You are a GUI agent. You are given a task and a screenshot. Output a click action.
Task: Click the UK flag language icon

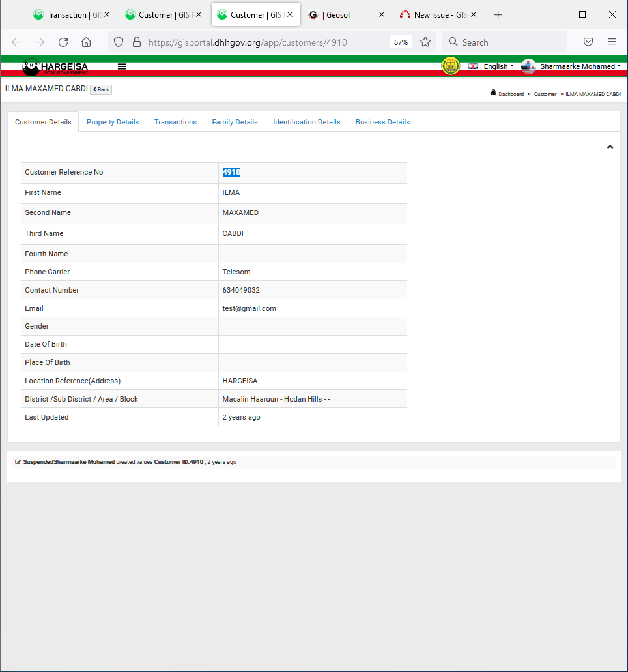473,66
